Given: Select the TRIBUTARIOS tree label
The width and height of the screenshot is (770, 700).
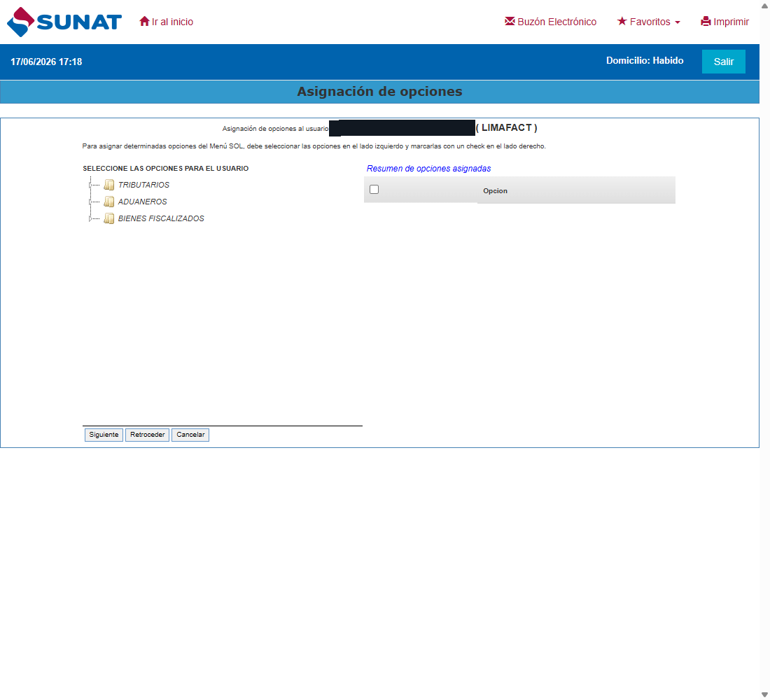Looking at the screenshot, I should click(x=144, y=185).
